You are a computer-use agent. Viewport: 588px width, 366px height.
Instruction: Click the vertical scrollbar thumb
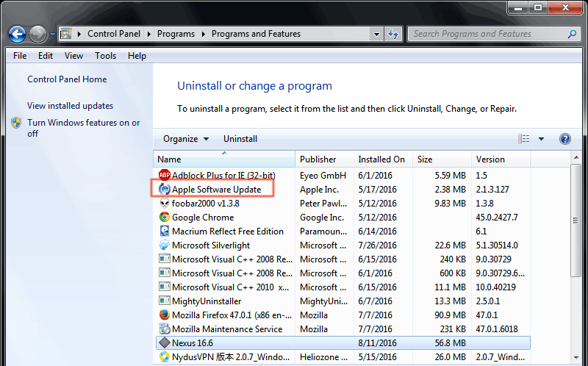tap(576, 220)
